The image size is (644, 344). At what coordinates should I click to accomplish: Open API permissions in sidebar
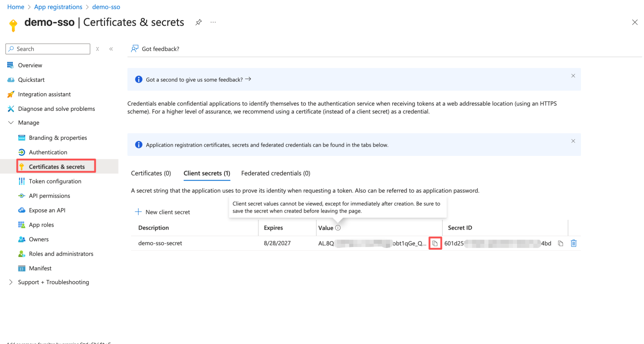coord(49,196)
